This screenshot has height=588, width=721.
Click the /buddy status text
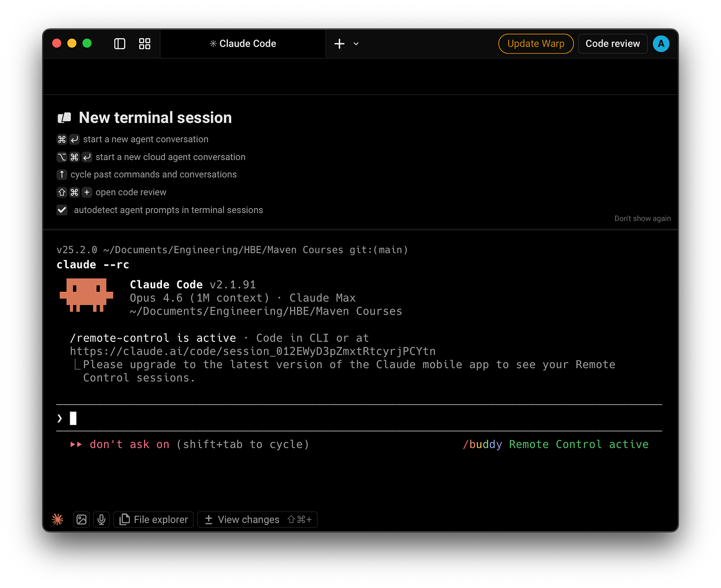tap(482, 444)
